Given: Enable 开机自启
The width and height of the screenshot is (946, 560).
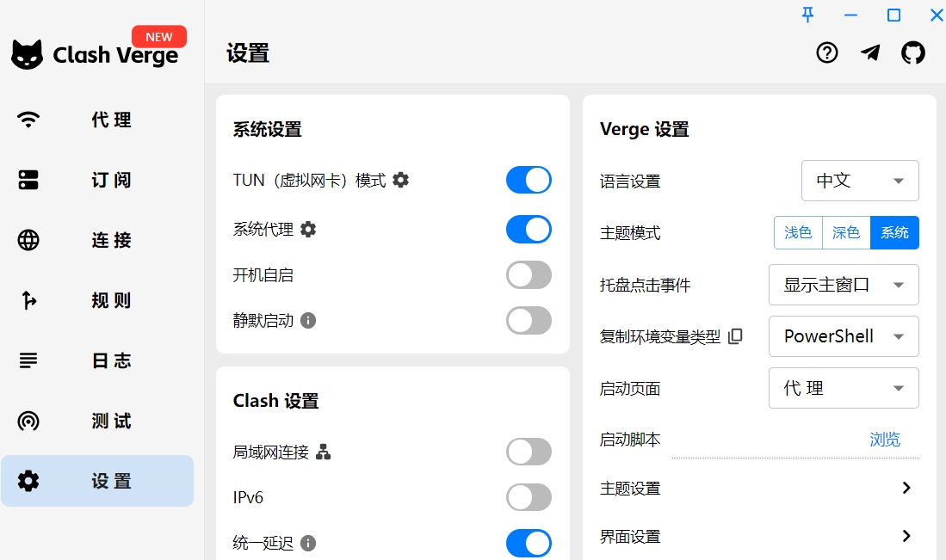Looking at the screenshot, I should pos(529,274).
